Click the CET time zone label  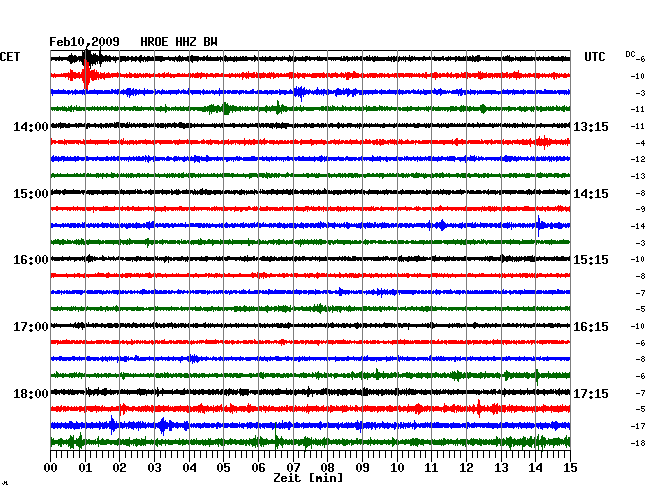click(x=10, y=57)
